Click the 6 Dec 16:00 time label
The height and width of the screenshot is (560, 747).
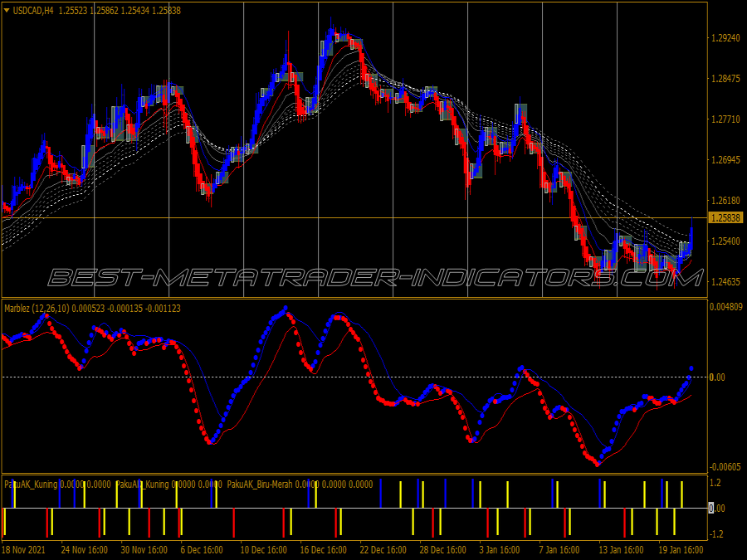[202, 549]
